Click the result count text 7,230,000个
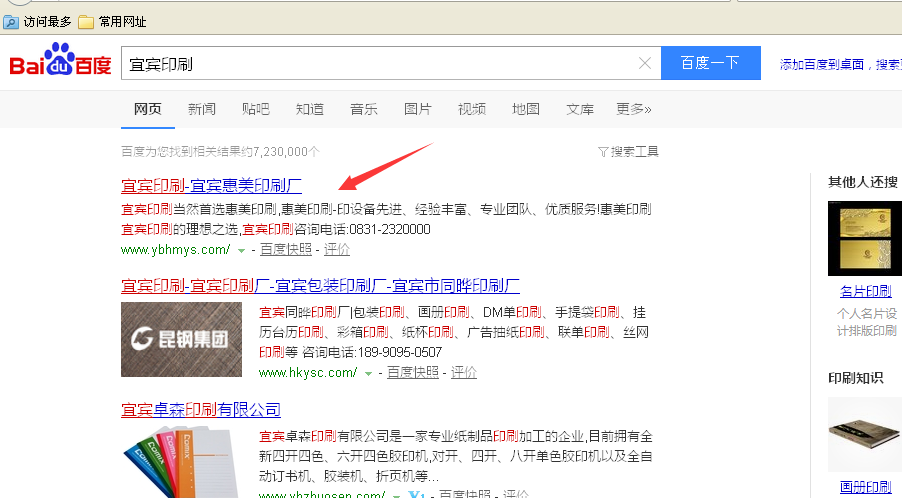The width and height of the screenshot is (902, 498). (286, 152)
